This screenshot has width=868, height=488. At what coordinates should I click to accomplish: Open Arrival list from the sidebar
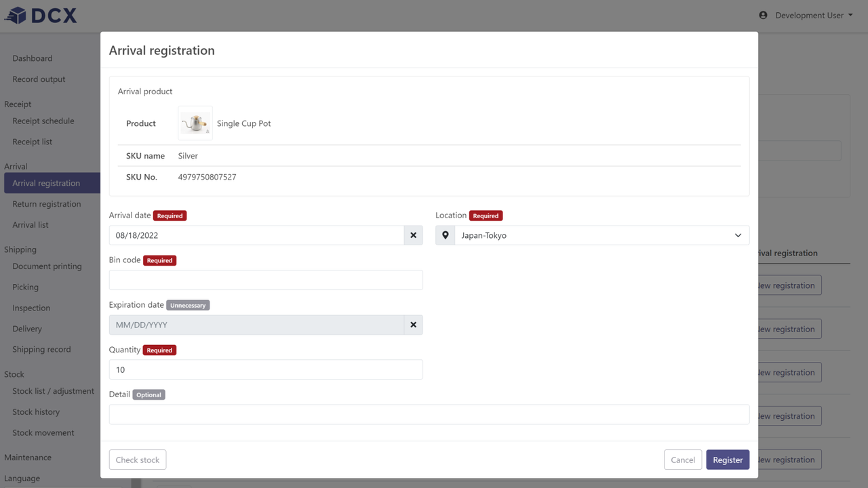tap(31, 224)
